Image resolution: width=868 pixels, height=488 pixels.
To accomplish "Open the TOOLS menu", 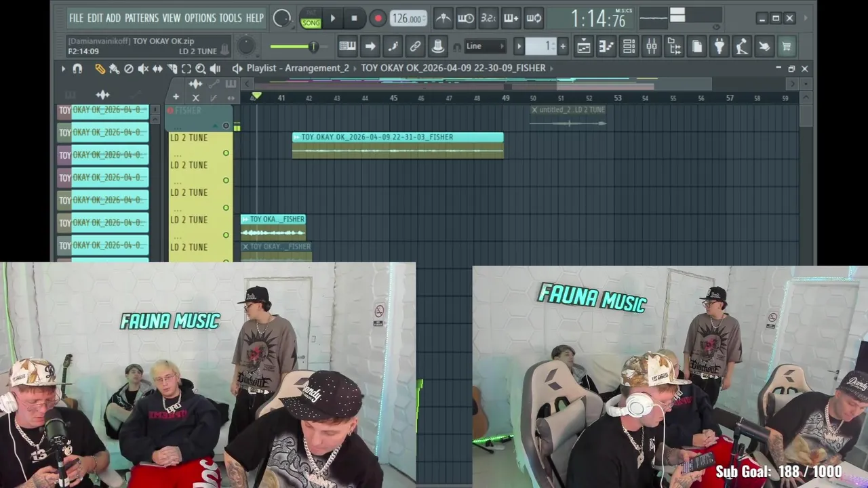I will point(231,18).
